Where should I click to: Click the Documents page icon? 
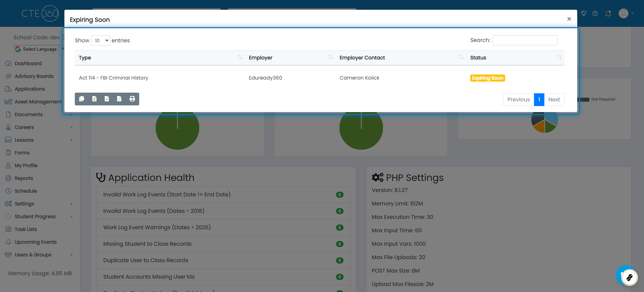(x=8, y=114)
